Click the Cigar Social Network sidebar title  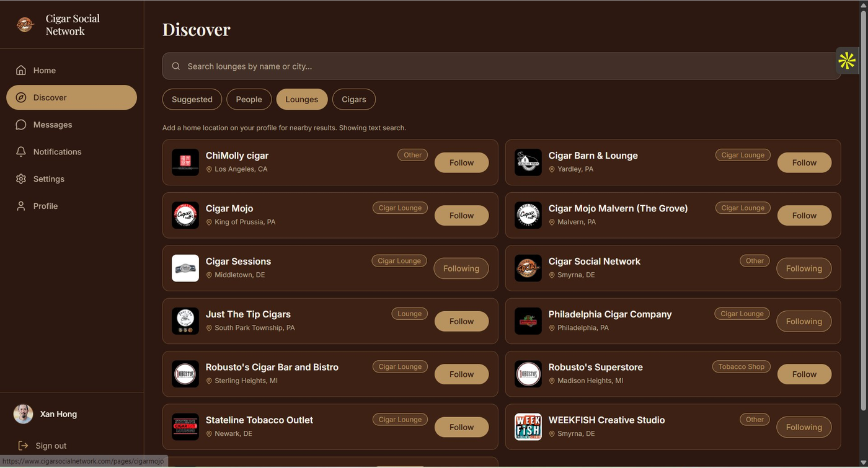[x=73, y=25]
